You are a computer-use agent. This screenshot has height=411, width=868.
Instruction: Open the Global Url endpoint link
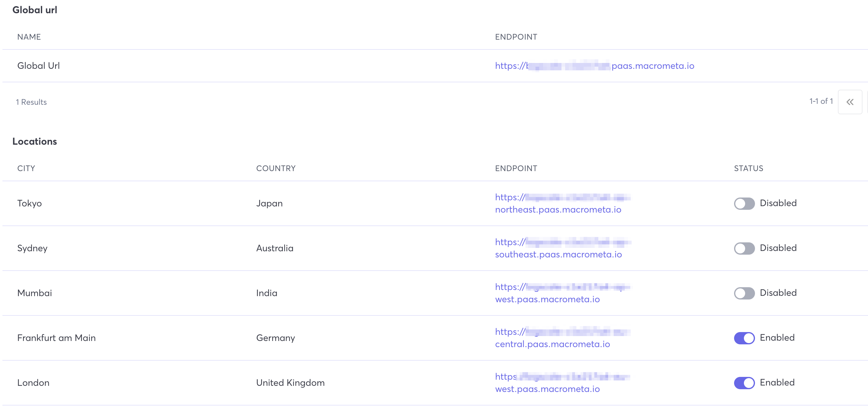[x=594, y=66]
